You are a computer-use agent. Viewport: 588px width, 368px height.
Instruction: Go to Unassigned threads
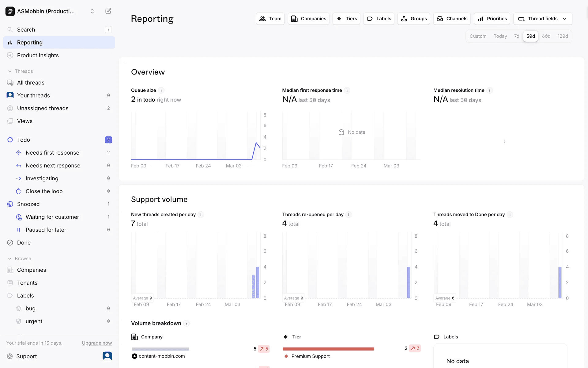(x=43, y=108)
